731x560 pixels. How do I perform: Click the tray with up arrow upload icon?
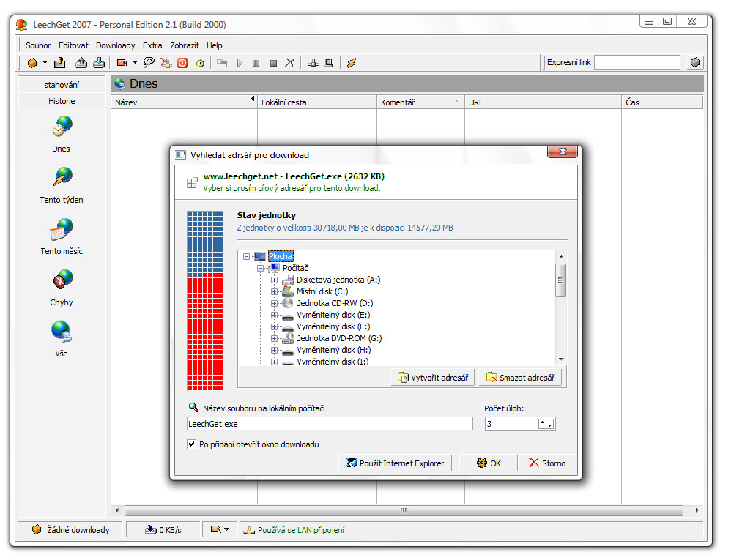coord(81,62)
